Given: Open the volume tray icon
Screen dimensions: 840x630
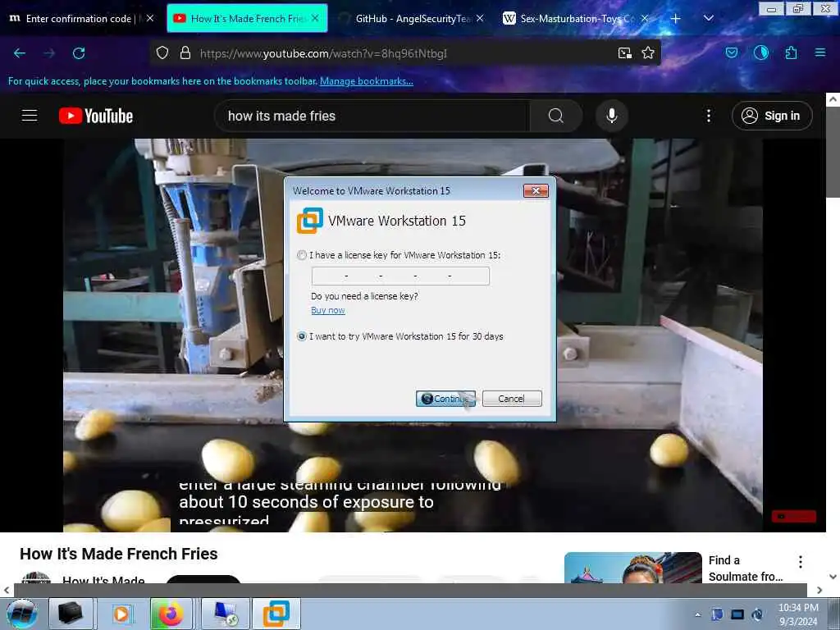Looking at the screenshot, I should pyautogui.click(x=757, y=614).
